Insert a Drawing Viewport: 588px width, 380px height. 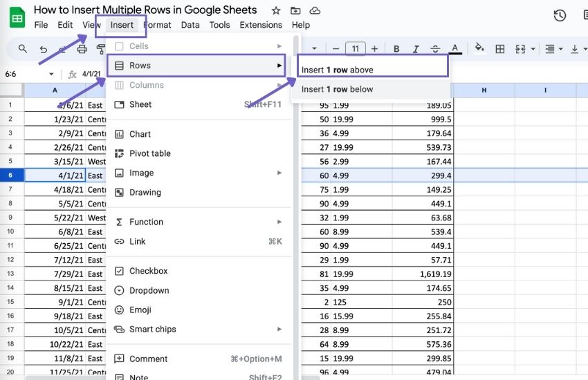pyautogui.click(x=199, y=193)
